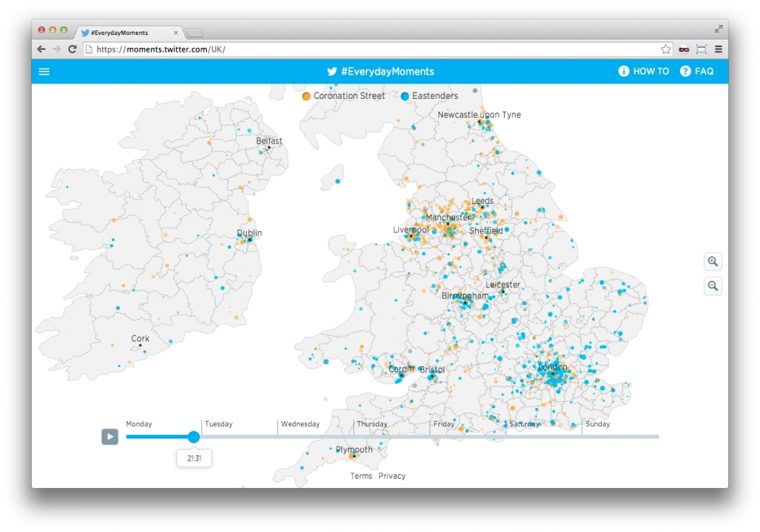Click the Monday label on timeline
Viewport: 760px width, 532px height.
click(139, 424)
